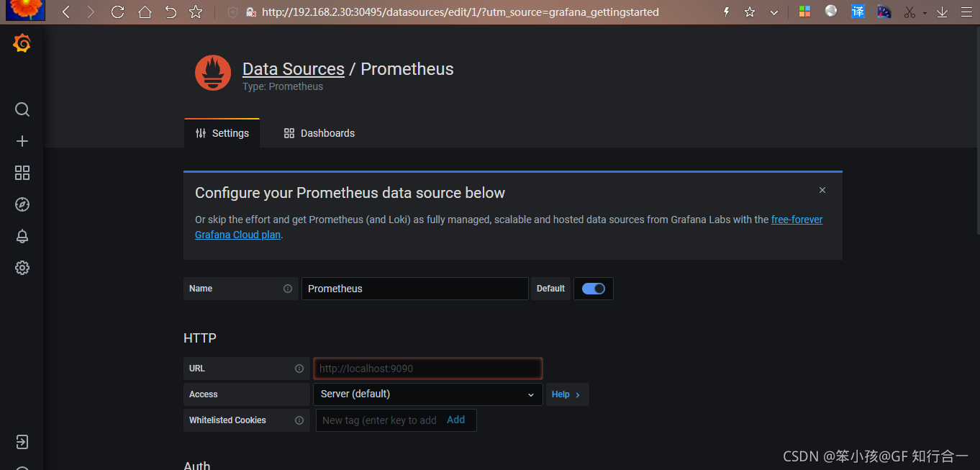Click the star icon right of address bar
Screen dimensions: 980x470
coord(750,12)
